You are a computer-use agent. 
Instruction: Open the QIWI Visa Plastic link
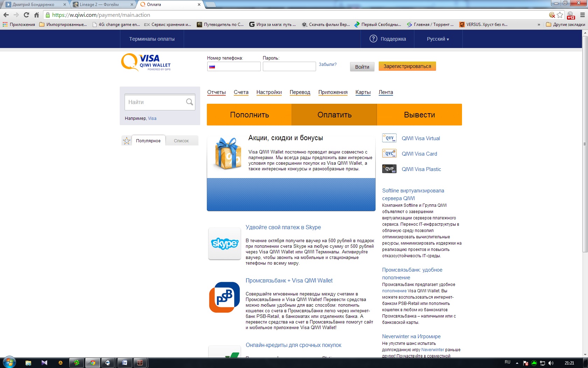421,169
